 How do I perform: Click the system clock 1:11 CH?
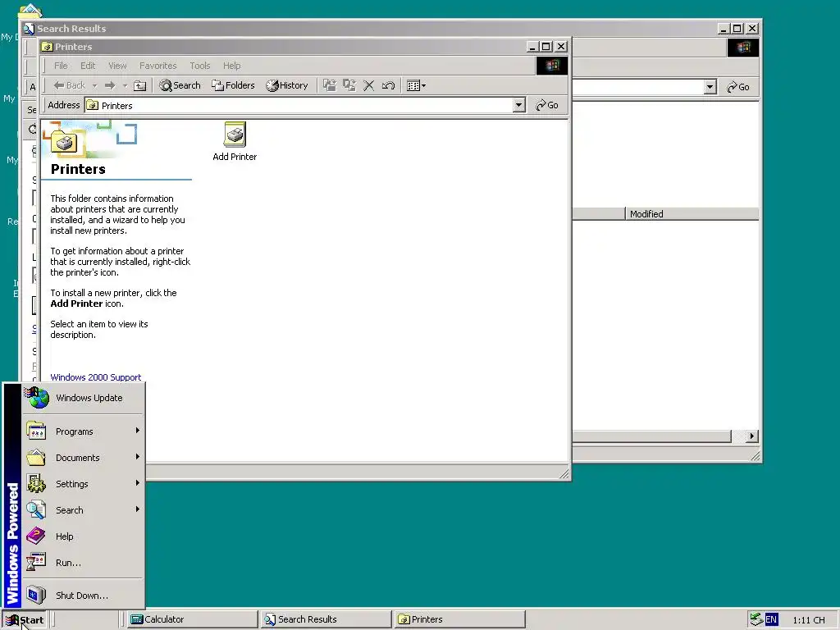(x=808, y=620)
